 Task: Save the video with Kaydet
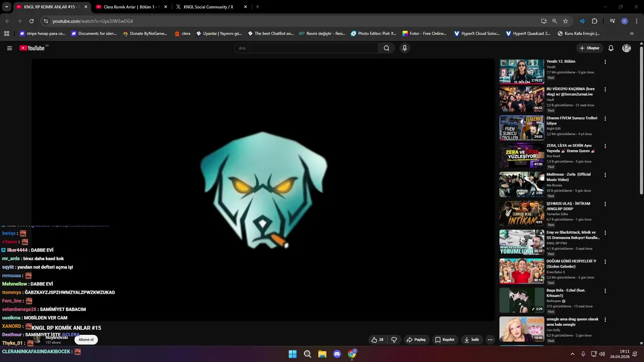[445, 340]
